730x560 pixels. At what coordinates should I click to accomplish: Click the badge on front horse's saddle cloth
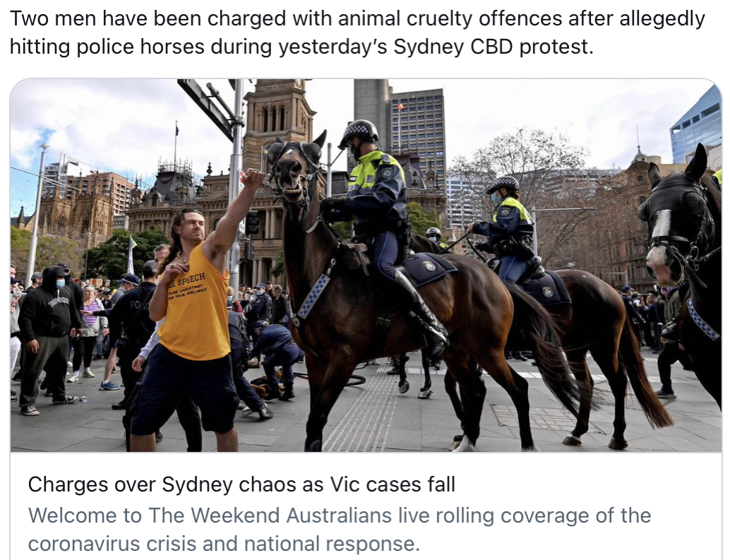pos(429,266)
